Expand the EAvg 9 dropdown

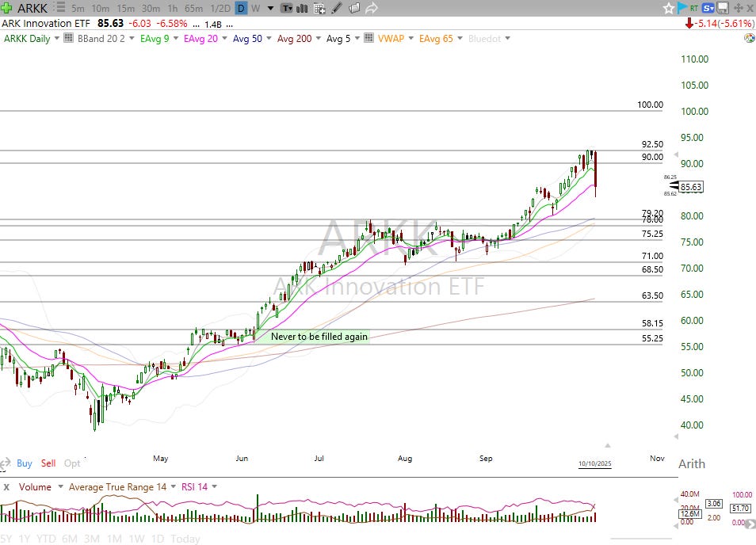[x=176, y=38]
